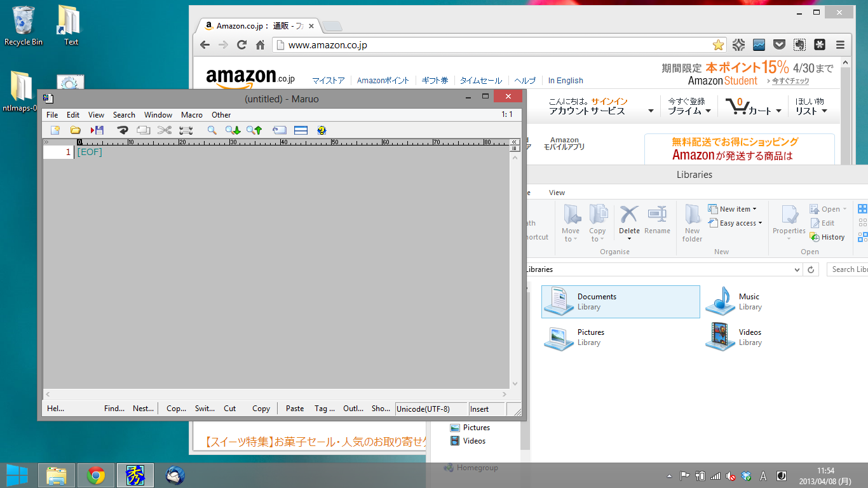Viewport: 868px width, 488px height.
Task: Click the Maruo vertical scrollbar track
Action: (515, 267)
